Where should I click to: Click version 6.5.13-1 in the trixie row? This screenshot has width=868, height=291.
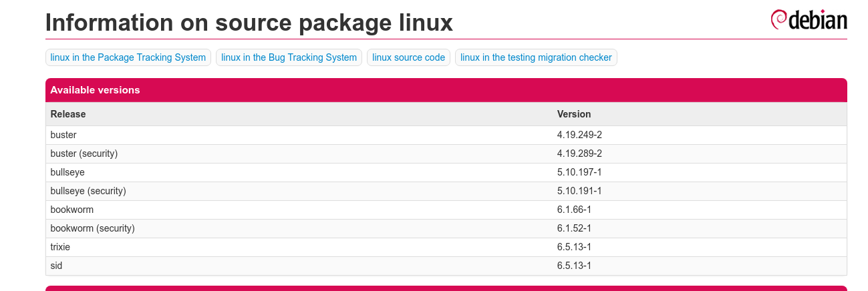click(x=575, y=247)
